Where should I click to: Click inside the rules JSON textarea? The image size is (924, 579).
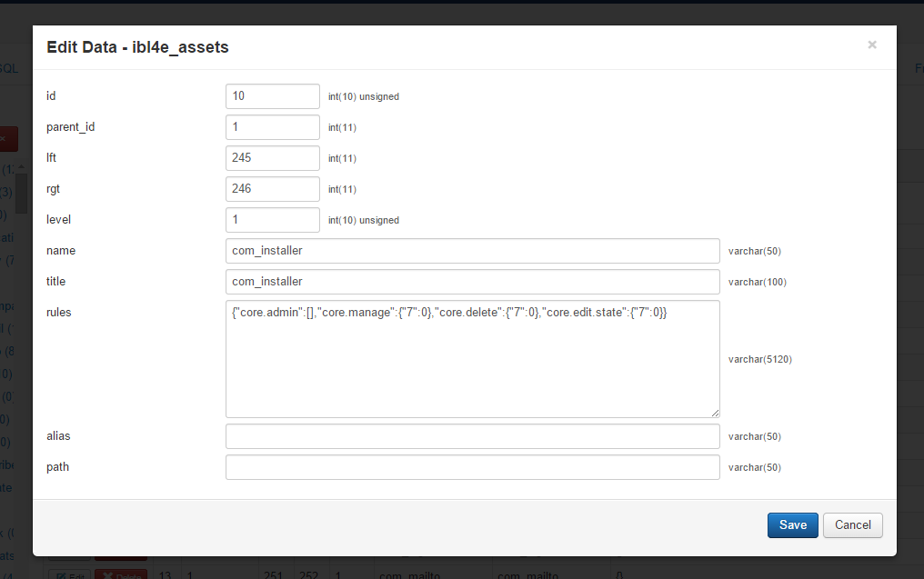coord(473,359)
